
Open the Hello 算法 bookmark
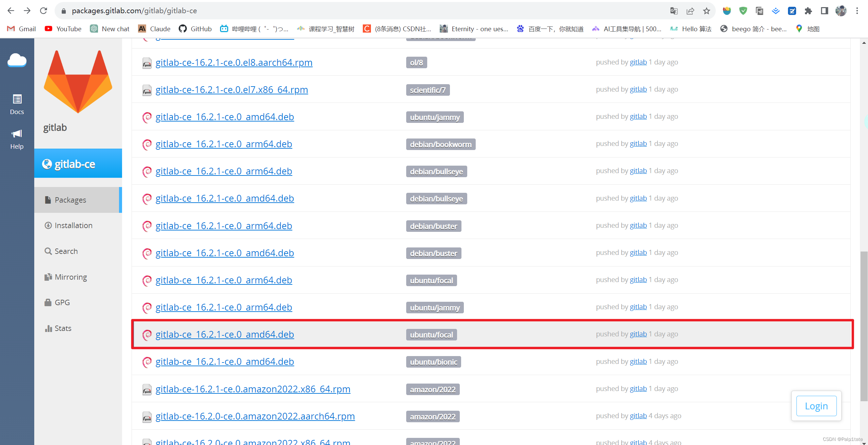[691, 29]
